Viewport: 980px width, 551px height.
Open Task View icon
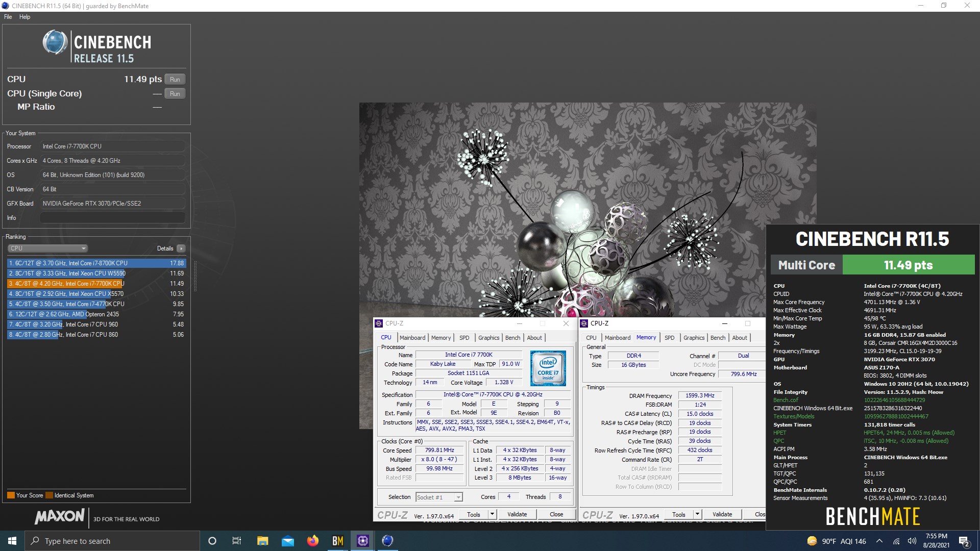(237, 541)
